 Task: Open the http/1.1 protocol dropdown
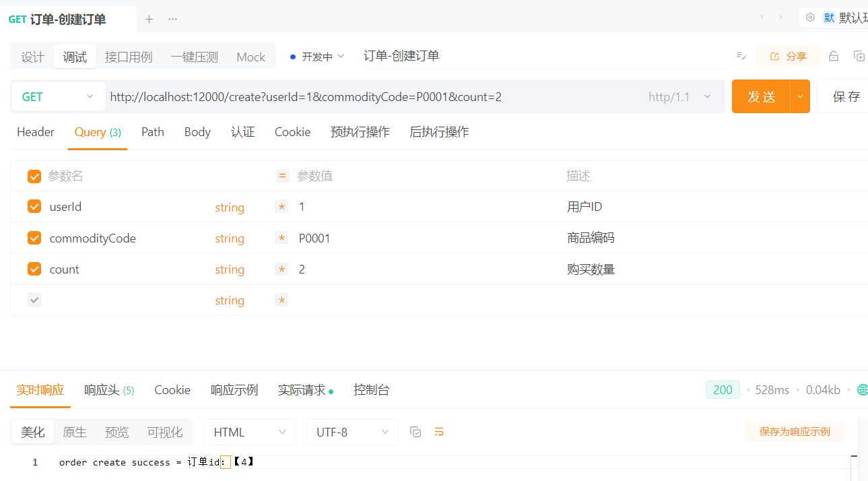point(680,96)
